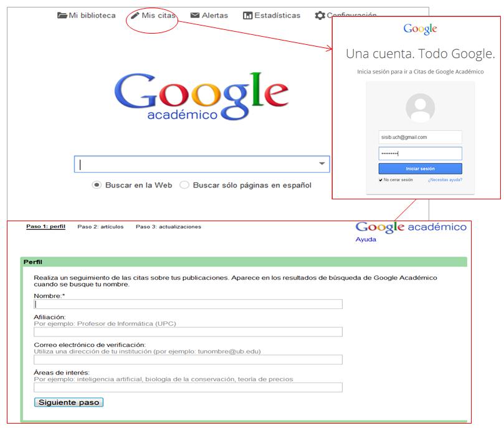Click the Configuración gear icon
This screenshot has height=428, width=504.
pos(320,16)
